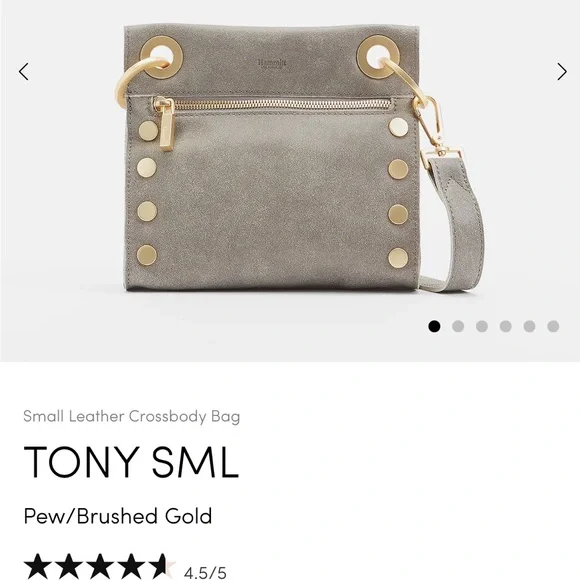
Task: Switch to the fifth carousel dot
Action: tap(529, 326)
